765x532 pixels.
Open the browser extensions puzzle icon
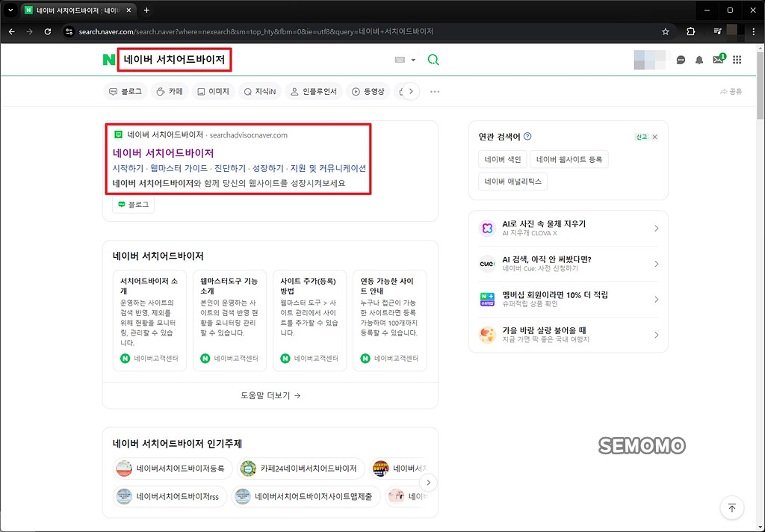pos(690,31)
